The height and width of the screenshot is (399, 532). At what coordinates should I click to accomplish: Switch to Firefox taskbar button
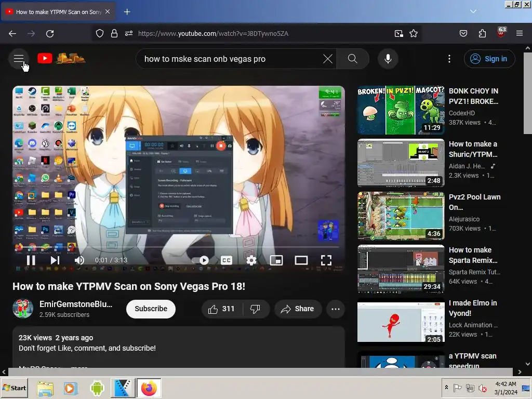point(149,388)
